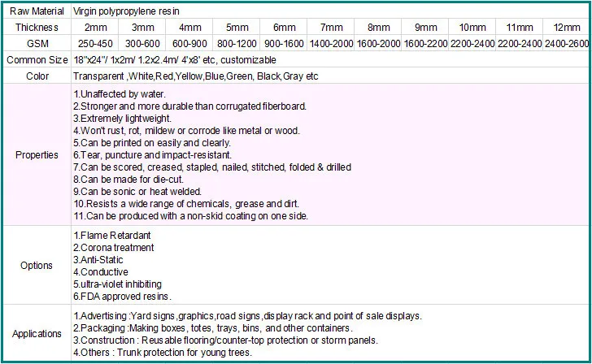This screenshot has width=592, height=364.
Task: Click the Applications section label
Action: pyautogui.click(x=37, y=334)
